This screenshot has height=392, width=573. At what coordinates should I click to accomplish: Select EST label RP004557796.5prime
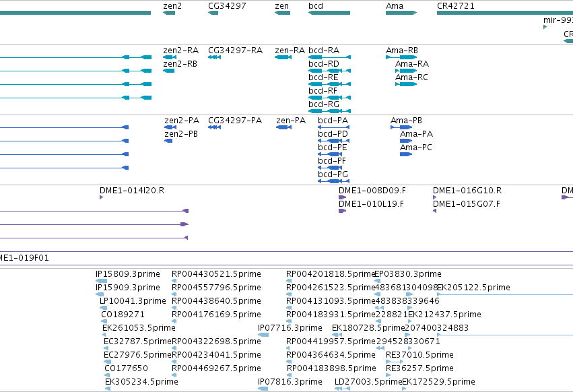(216, 288)
